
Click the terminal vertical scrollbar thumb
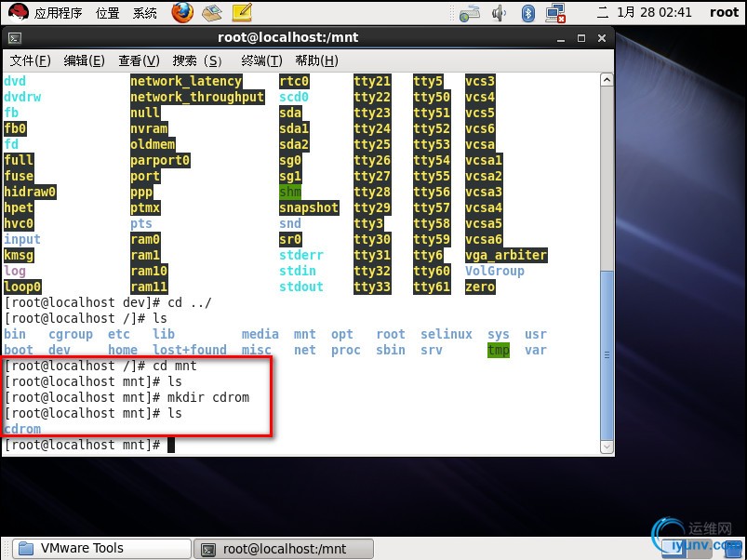point(607,355)
